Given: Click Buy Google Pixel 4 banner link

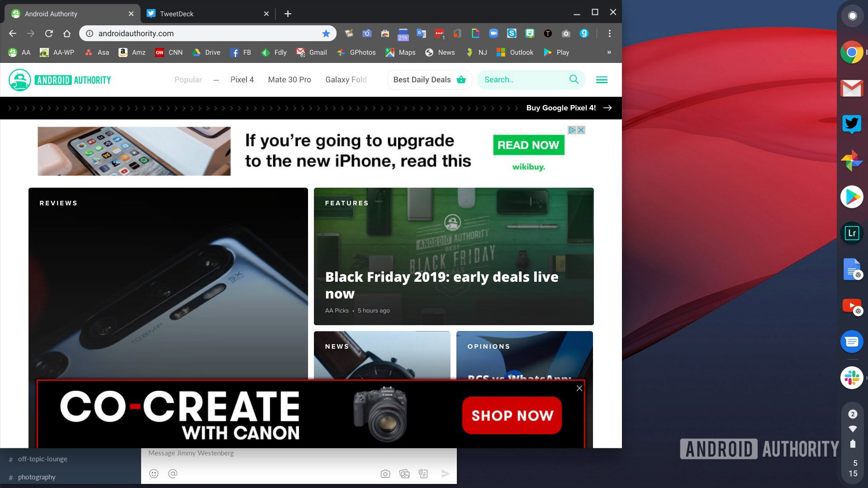Looking at the screenshot, I should 569,108.
